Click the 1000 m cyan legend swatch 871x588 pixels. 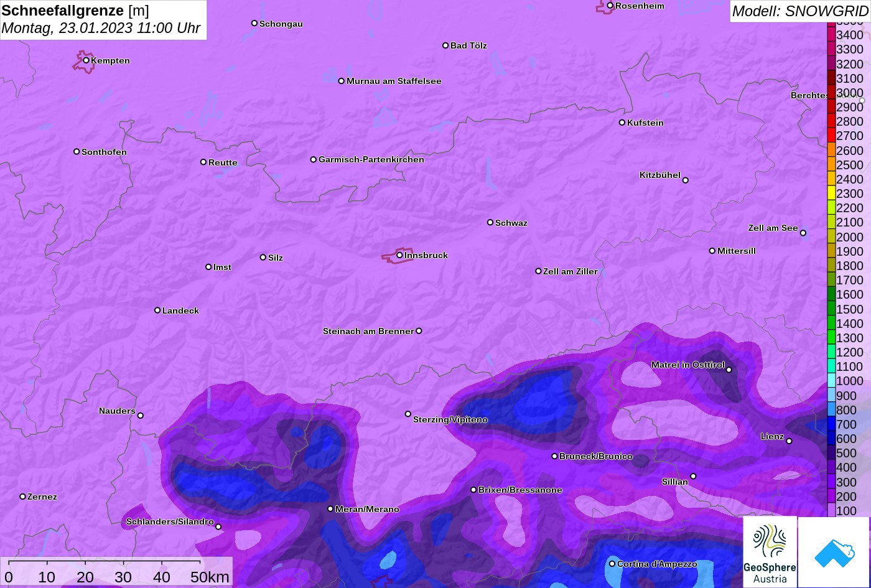click(x=831, y=381)
